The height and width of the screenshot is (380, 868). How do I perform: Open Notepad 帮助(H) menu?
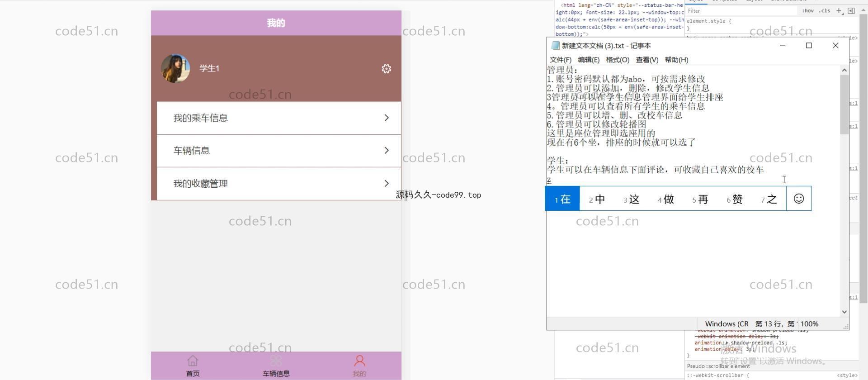click(x=676, y=60)
